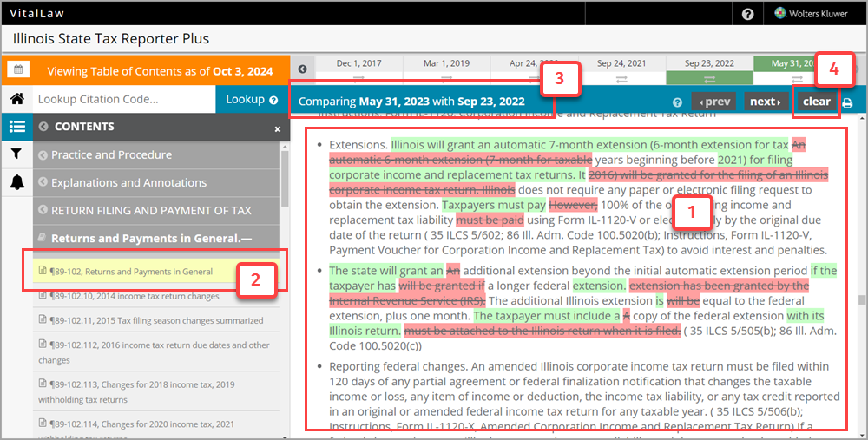
Task: Select the Mar 1, 2019 timeline date
Action: point(446,63)
